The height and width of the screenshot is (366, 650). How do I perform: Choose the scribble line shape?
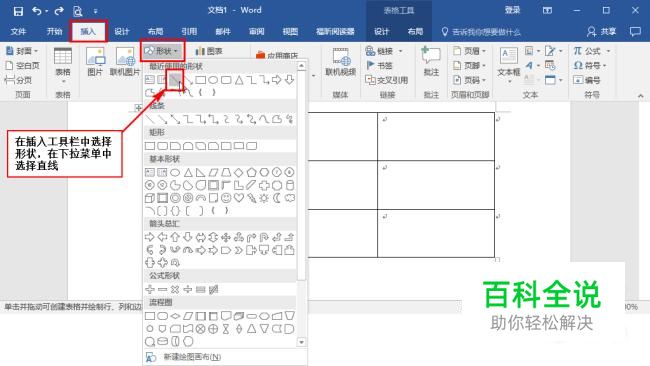pyautogui.click(x=289, y=119)
